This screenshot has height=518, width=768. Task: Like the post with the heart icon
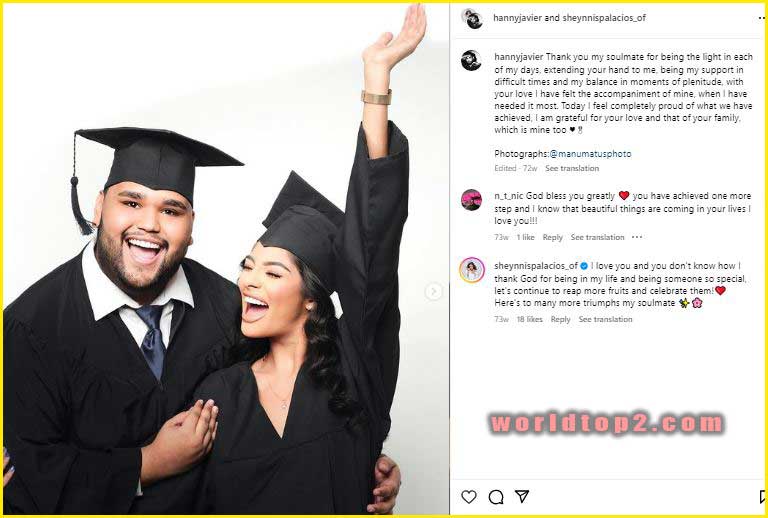pos(469,496)
